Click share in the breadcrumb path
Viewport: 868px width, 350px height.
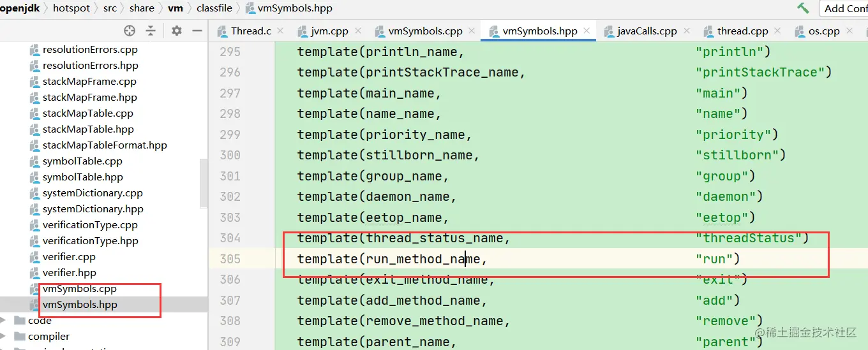pos(142,8)
